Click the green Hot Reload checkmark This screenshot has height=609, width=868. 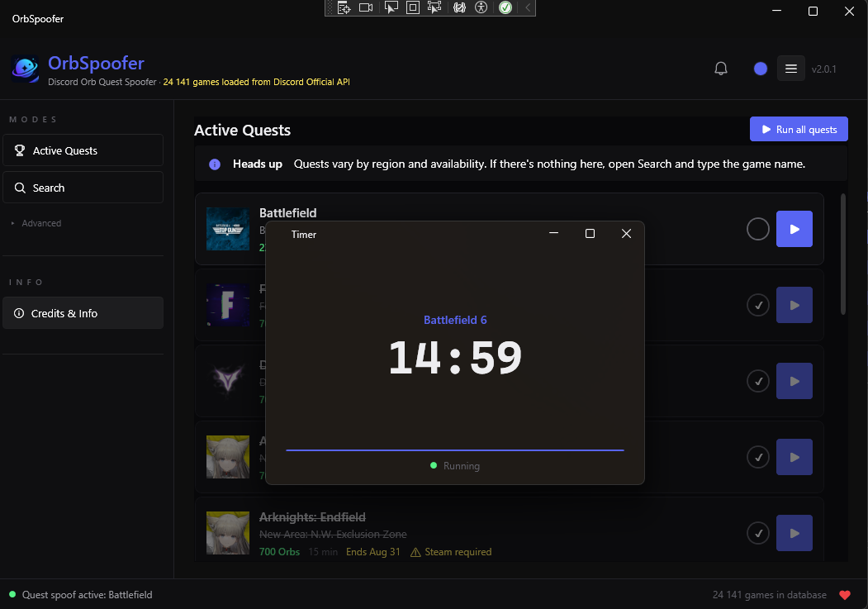(505, 7)
